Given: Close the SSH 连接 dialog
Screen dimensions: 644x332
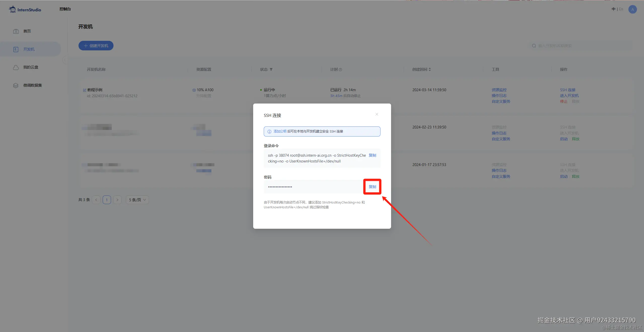Looking at the screenshot, I should click(377, 114).
